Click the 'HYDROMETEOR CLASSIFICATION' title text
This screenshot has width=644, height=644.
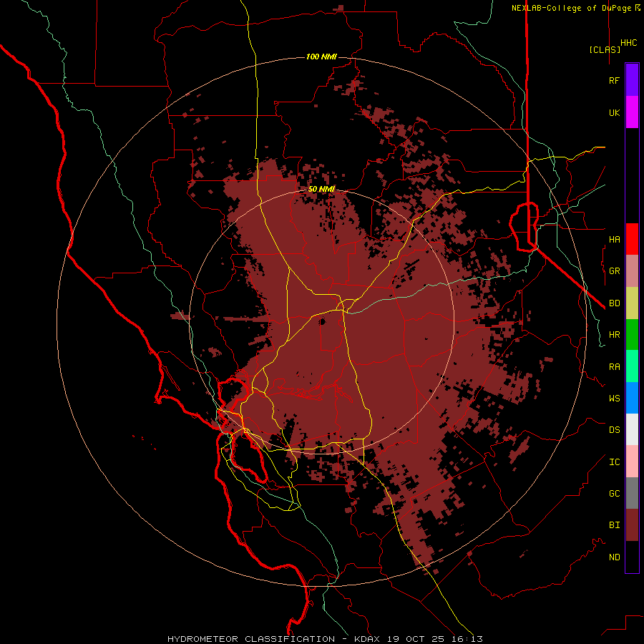251,639
